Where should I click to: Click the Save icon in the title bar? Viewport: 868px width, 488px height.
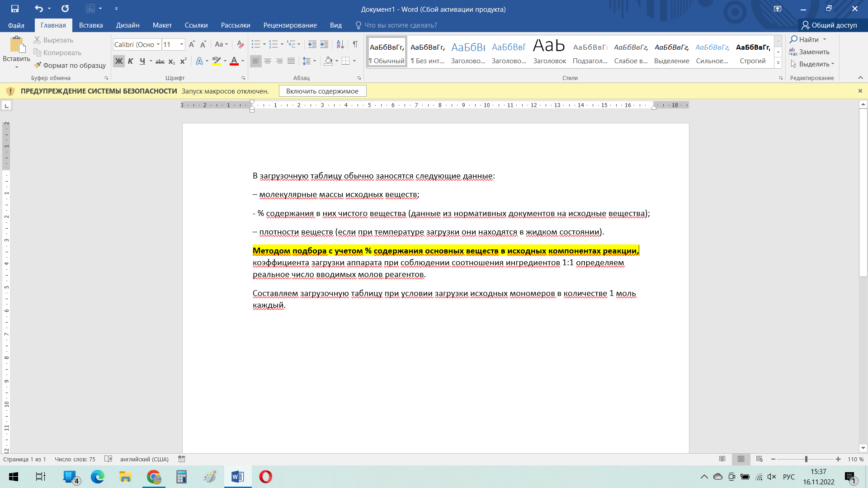pos(15,9)
